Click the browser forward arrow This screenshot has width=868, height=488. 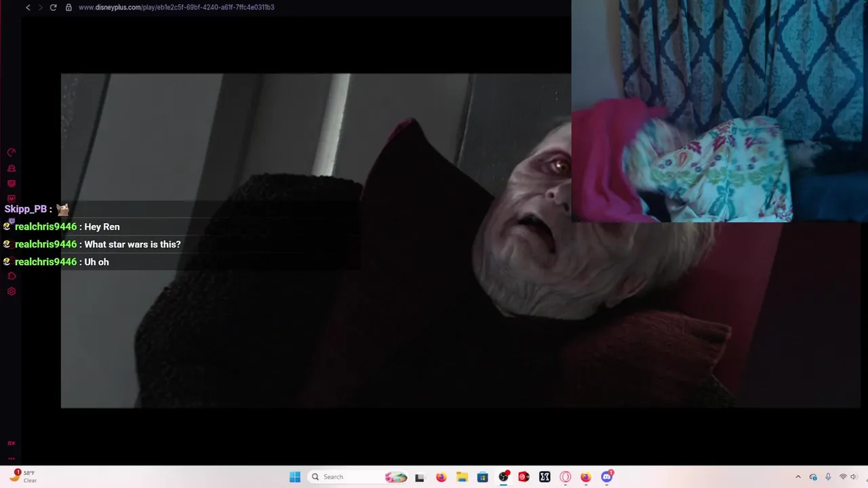40,7
